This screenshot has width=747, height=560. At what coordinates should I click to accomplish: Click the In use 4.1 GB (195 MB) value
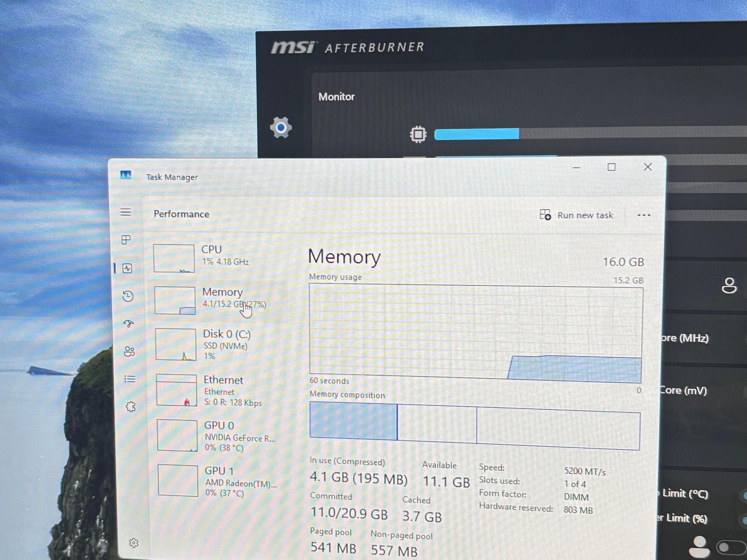[x=359, y=478]
